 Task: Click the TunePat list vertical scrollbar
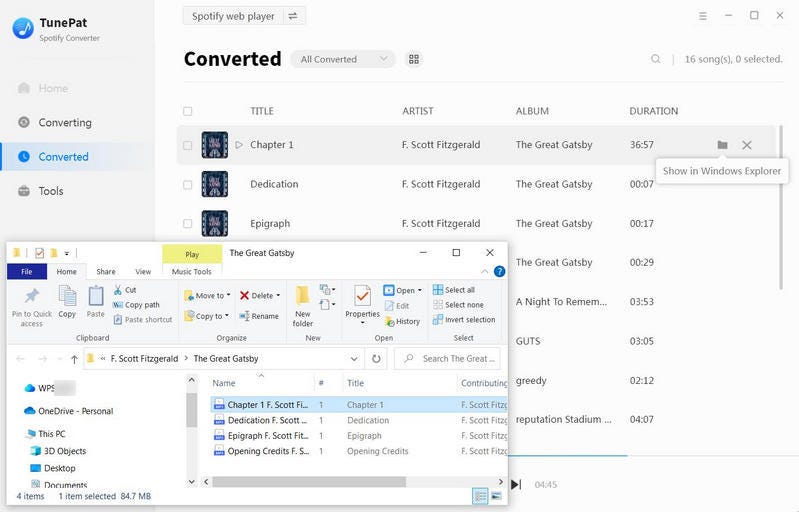pyautogui.click(x=780, y=208)
